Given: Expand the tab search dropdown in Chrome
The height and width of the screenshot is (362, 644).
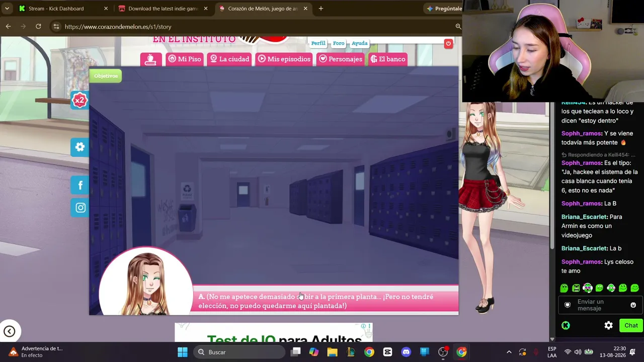Looking at the screenshot, I should (x=7, y=9).
